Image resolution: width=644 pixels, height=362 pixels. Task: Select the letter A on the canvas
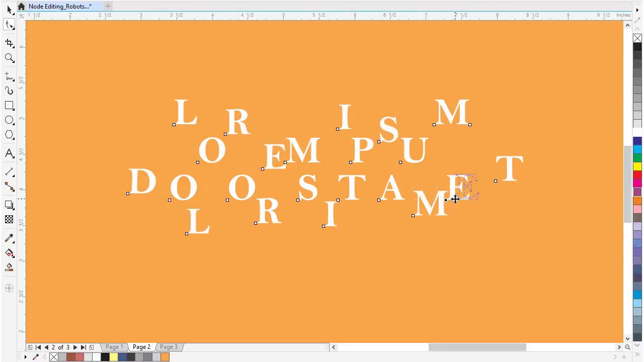[x=392, y=189]
